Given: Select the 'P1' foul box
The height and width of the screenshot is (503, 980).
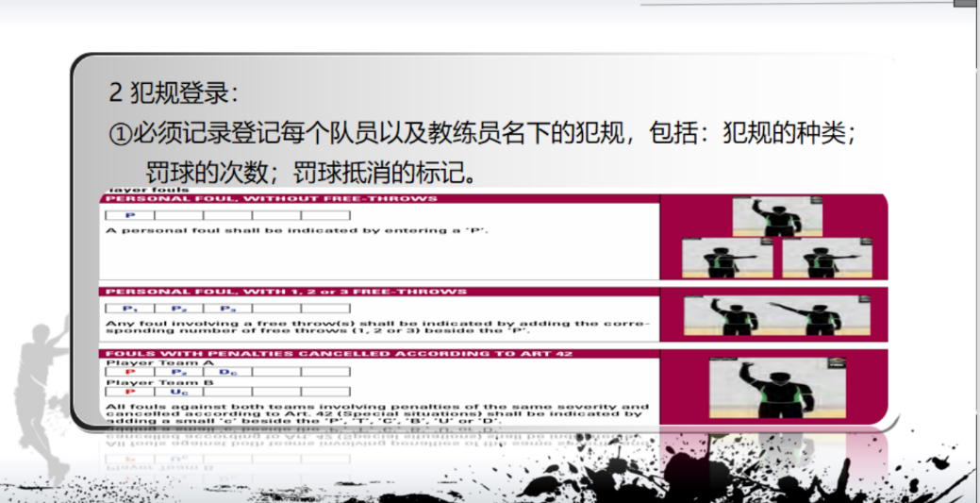Looking at the screenshot, I should (130, 309).
